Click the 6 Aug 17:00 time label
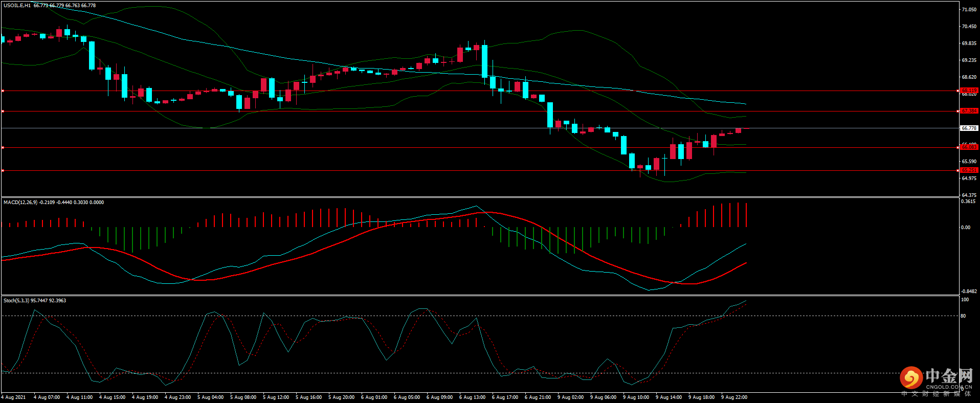Screen dimensions: 980x403 coord(505,397)
